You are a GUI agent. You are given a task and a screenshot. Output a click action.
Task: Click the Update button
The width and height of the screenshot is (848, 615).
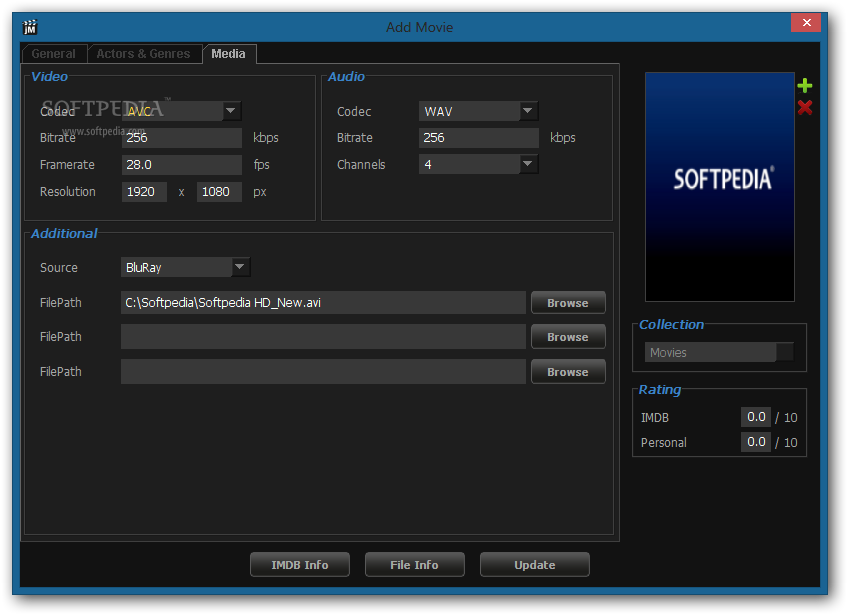pyautogui.click(x=534, y=565)
